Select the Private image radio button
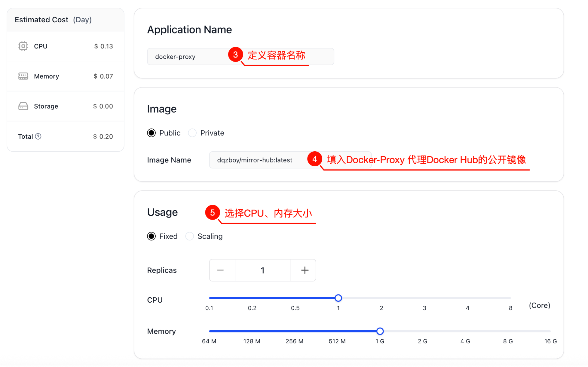Screen dimensions: 588x367 tap(192, 133)
